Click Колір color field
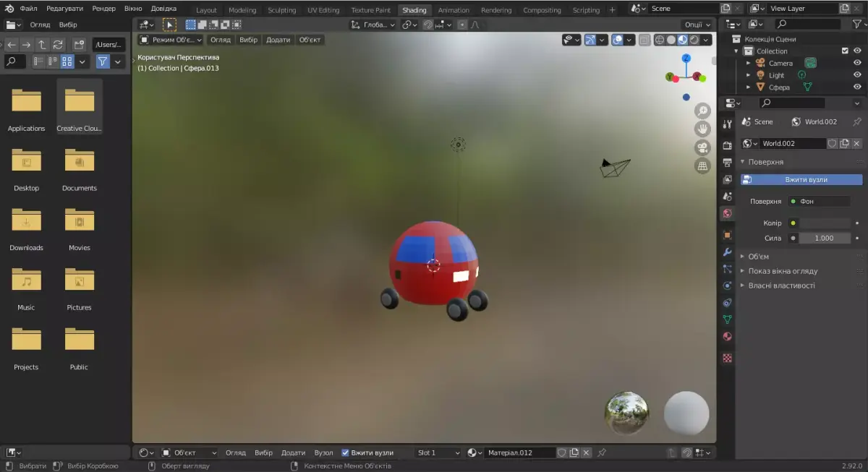Image resolution: width=868 pixels, height=472 pixels. tap(825, 223)
